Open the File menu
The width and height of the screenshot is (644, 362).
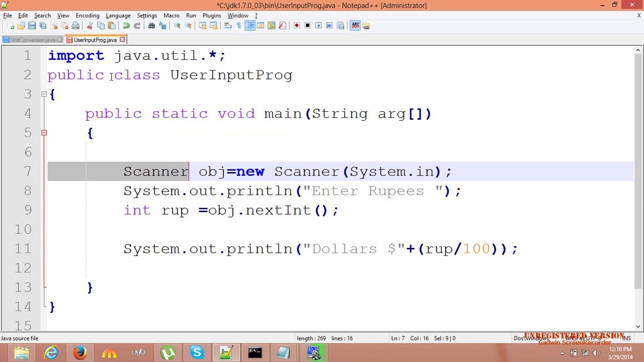[x=8, y=16]
